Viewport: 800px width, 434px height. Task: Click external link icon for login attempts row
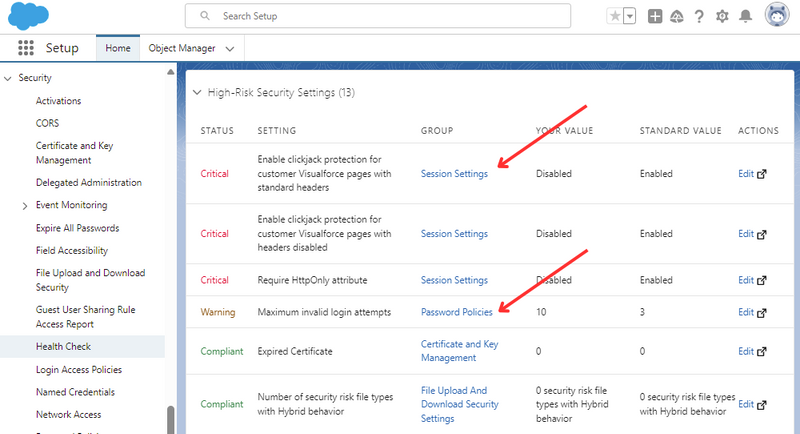click(x=762, y=313)
